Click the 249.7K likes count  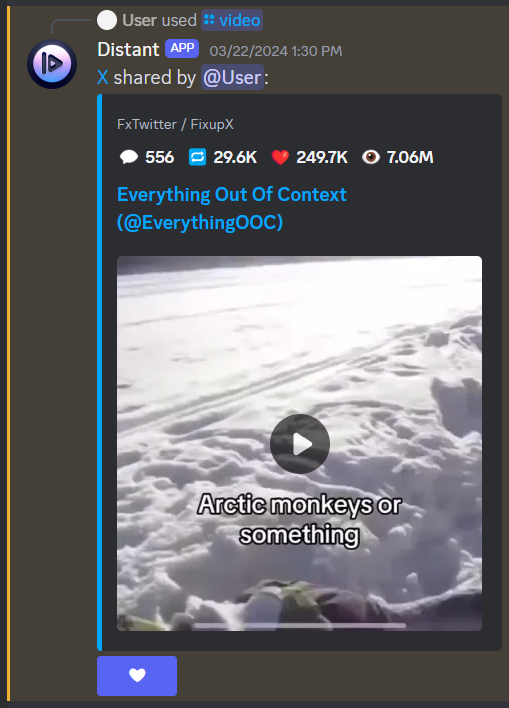pyautogui.click(x=322, y=157)
